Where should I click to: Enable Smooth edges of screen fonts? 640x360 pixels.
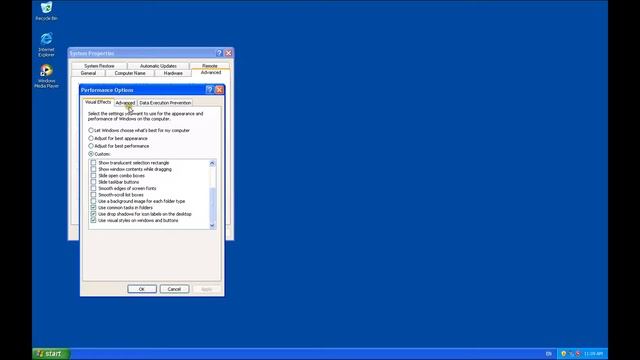(93, 189)
